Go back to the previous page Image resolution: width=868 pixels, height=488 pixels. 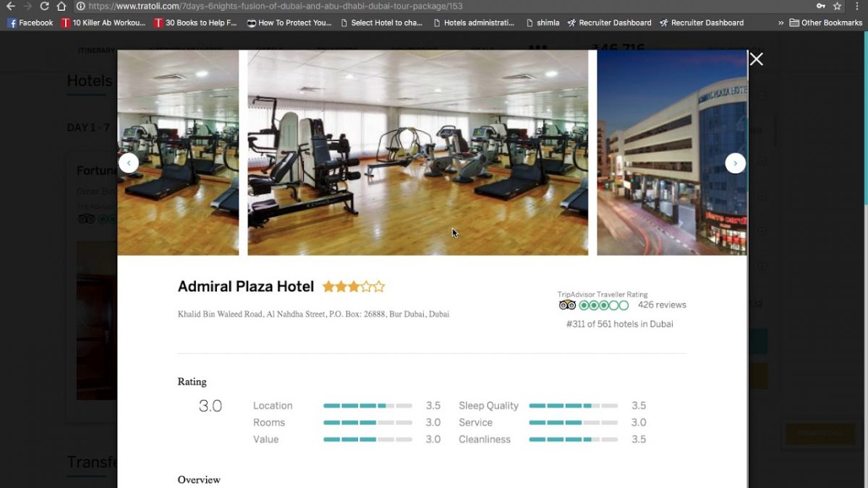pos(10,6)
